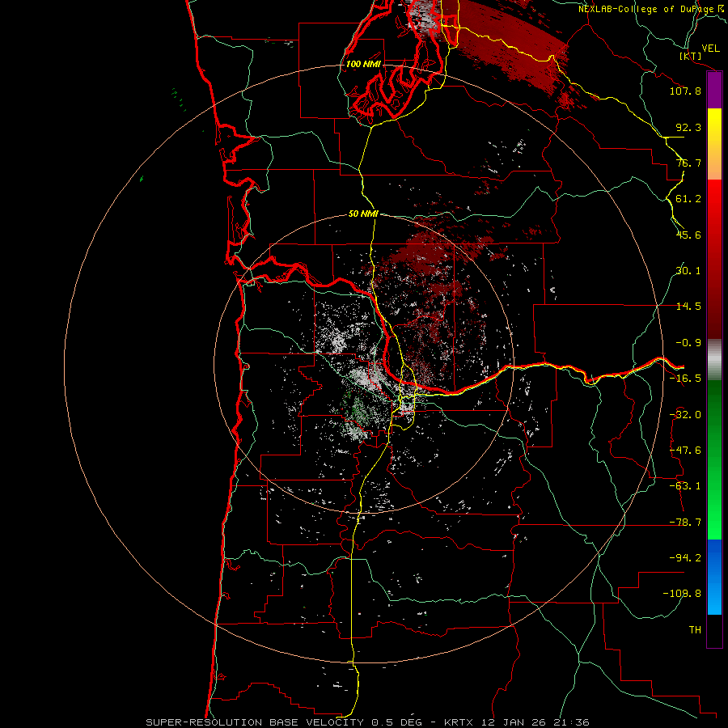Click the 30.1 velocity scale value
Image resolution: width=728 pixels, height=728 pixels.
pyautogui.click(x=688, y=271)
